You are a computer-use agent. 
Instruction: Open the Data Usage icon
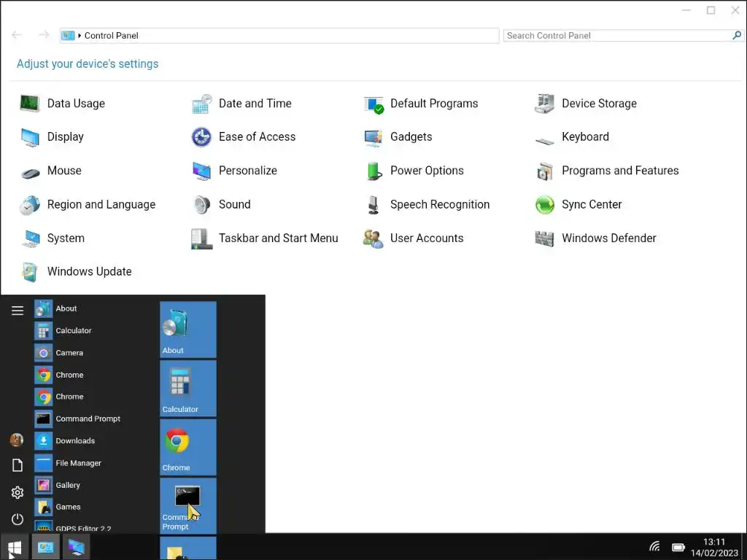29,104
